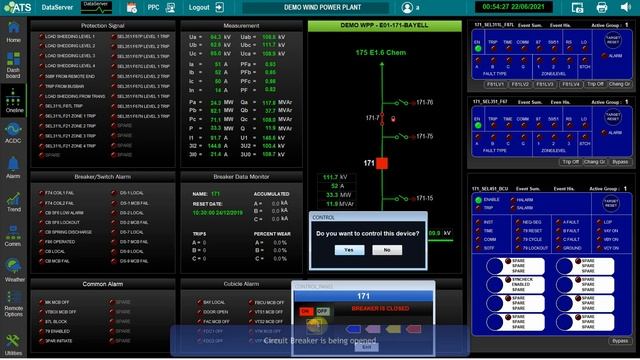Click Bypass under the F67 panel
Viewport: 640px width, 360px height.
[x=620, y=162]
